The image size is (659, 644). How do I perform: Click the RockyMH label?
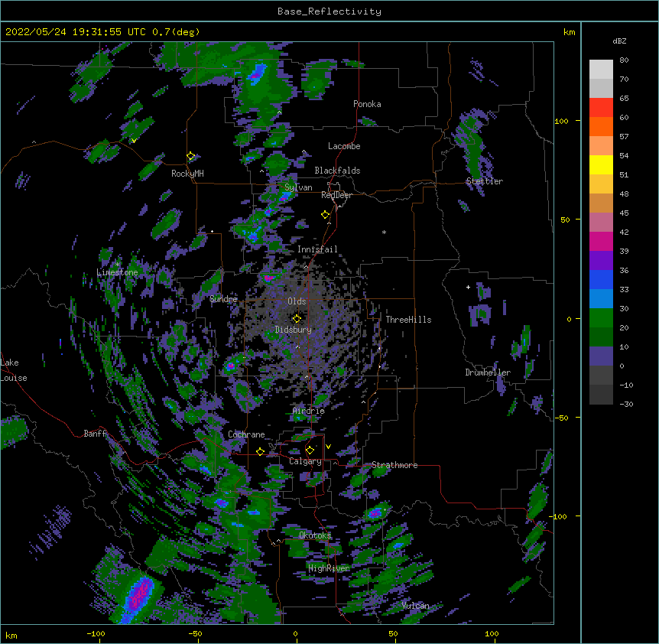(187, 174)
